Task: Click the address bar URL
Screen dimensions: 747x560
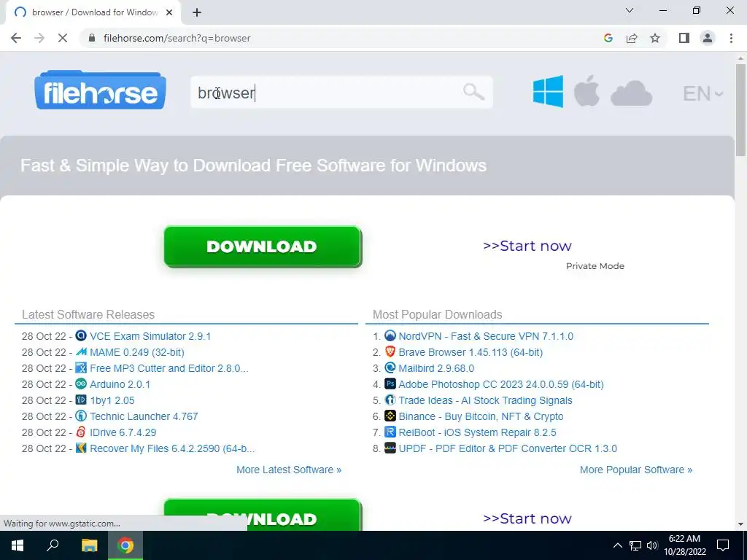Action: pyautogui.click(x=177, y=38)
